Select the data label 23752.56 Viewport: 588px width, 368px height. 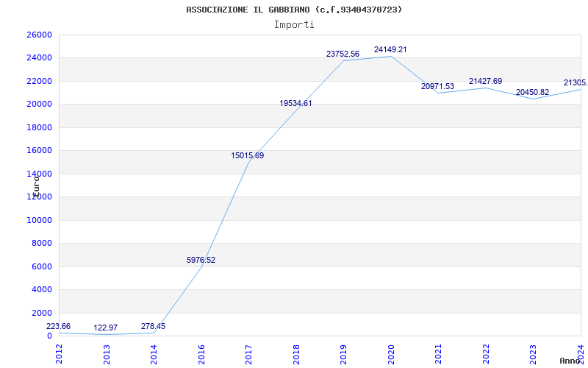343,54
